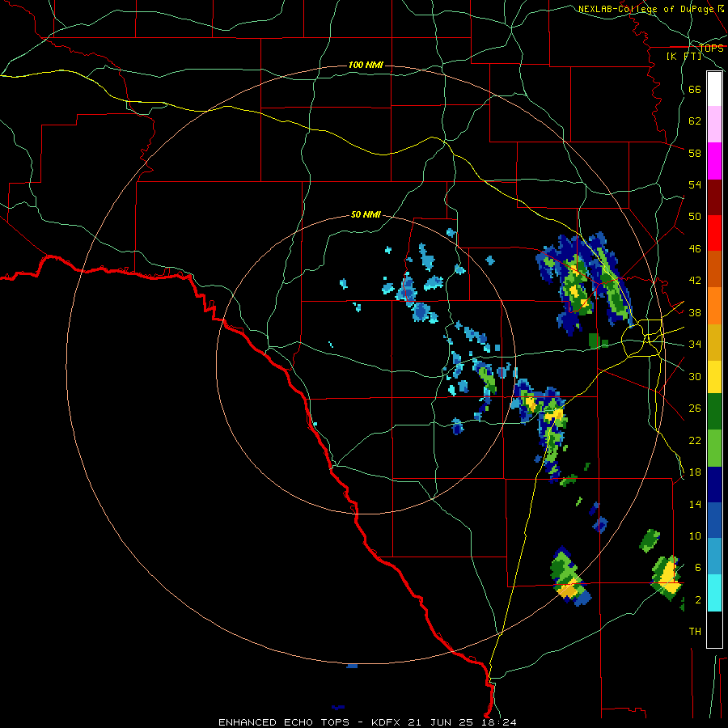Click the 46 value in the legend
This screenshot has height=728, width=728.
tap(695, 249)
